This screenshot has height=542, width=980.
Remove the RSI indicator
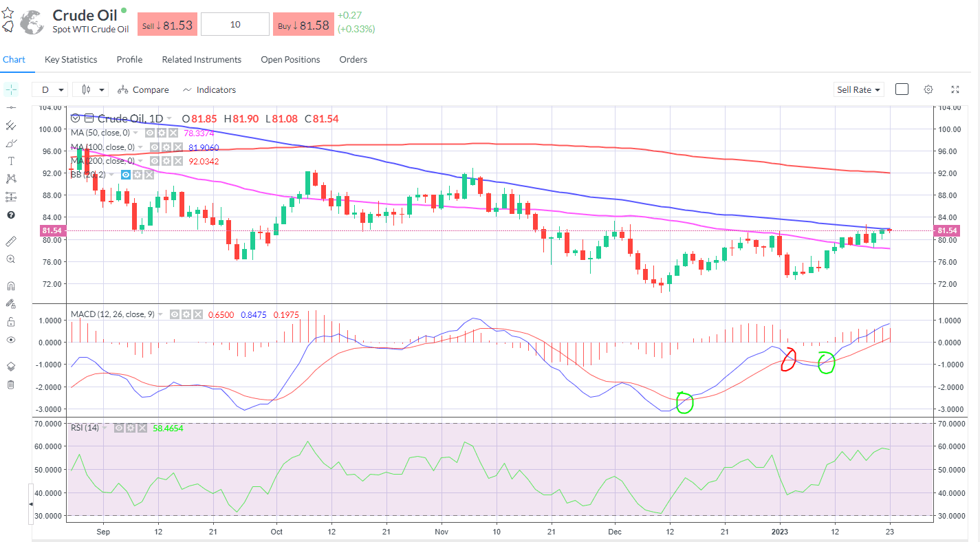[x=142, y=428]
